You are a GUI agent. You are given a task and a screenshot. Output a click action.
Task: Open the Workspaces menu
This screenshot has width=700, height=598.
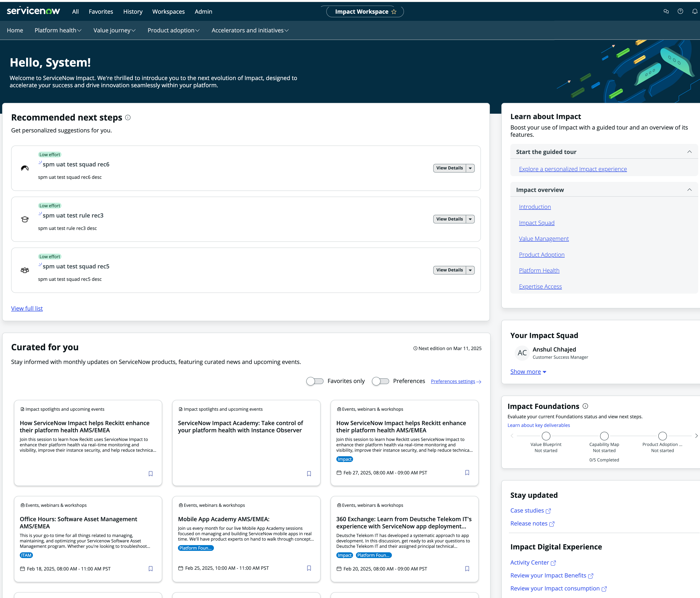[169, 12]
